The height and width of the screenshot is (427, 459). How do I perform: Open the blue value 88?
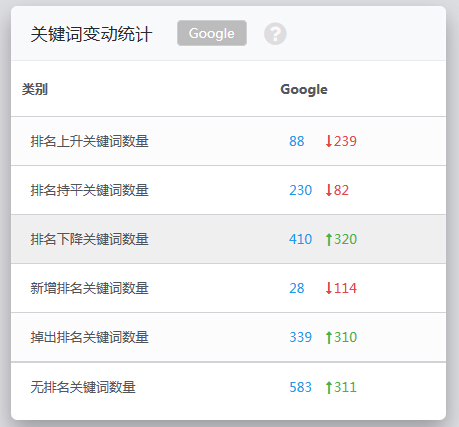(297, 141)
